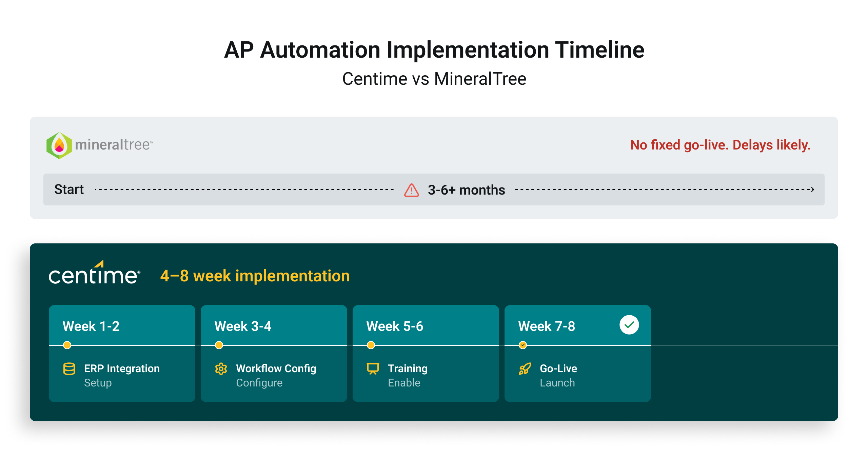Click the red warning triangle icon
This screenshot has height=459, width=868.
tap(411, 190)
